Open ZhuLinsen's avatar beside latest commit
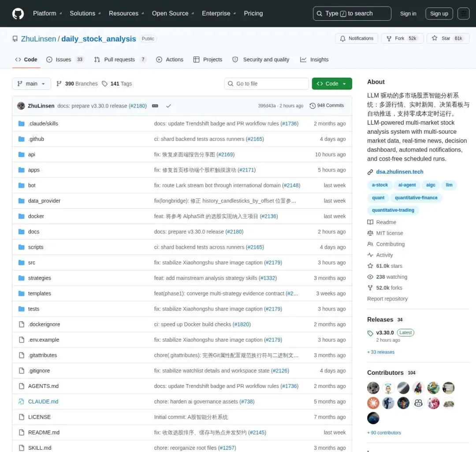The image size is (476, 452). pos(21,106)
